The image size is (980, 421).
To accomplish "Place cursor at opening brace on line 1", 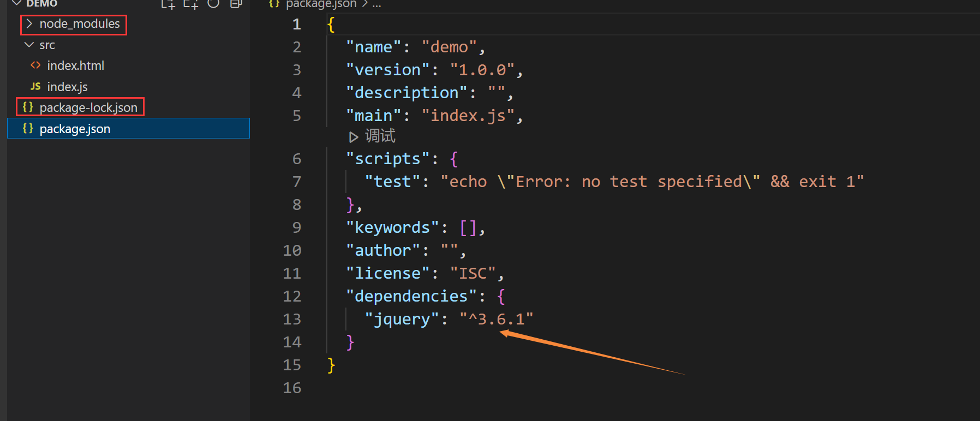I will point(331,24).
